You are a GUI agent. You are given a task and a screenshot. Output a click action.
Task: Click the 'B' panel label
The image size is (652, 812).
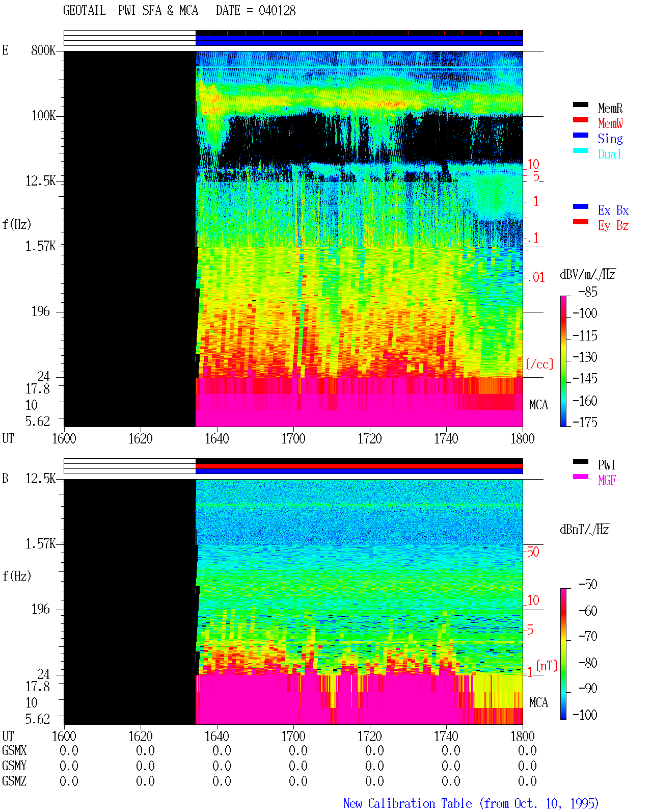coord(5,479)
